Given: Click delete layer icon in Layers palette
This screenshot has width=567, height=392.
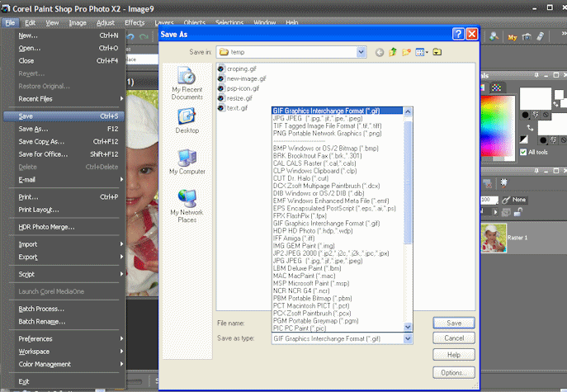Looking at the screenshot, I should pyautogui.click(x=488, y=183).
